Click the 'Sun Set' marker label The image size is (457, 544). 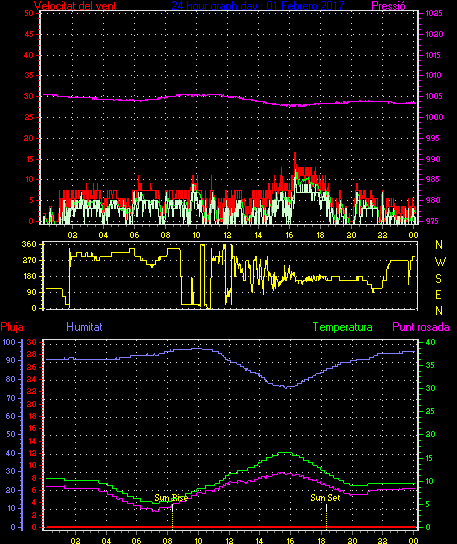[325, 498]
